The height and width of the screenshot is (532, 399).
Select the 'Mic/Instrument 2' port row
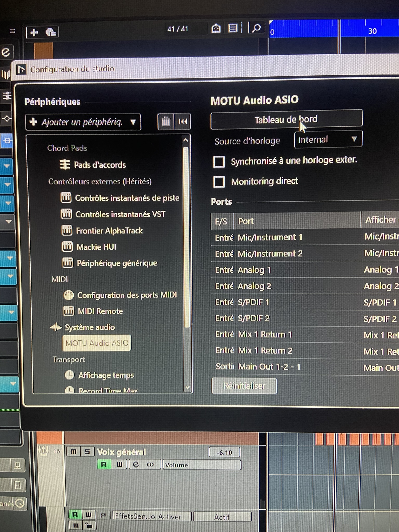tap(305, 253)
